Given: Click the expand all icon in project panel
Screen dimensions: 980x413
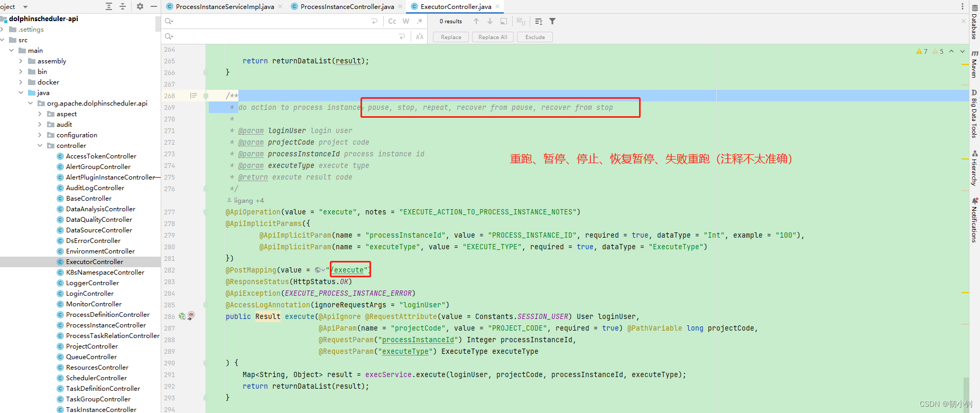Looking at the screenshot, I should [x=109, y=6].
